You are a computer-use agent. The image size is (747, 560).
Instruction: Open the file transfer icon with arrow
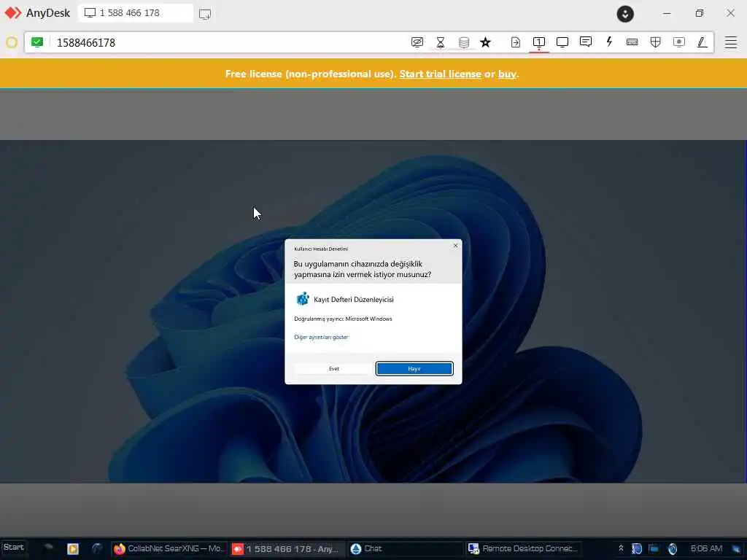[x=516, y=42]
